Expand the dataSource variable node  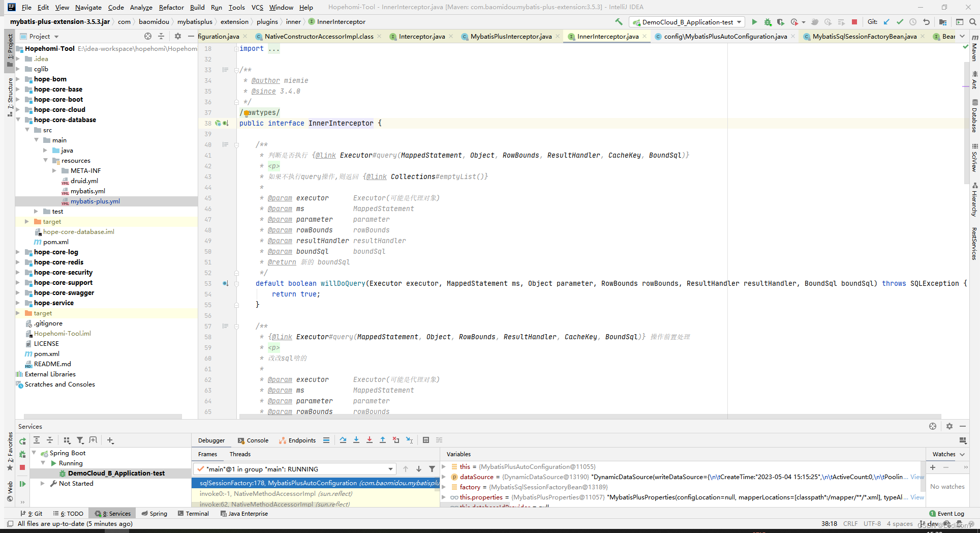point(444,477)
